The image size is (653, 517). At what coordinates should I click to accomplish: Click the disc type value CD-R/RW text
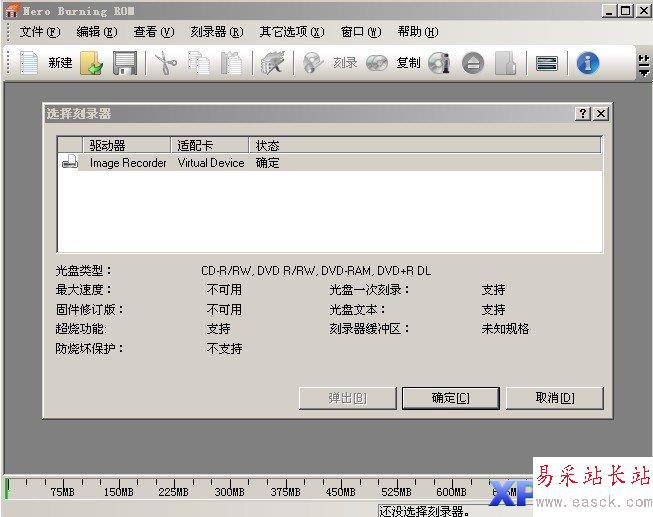(316, 271)
